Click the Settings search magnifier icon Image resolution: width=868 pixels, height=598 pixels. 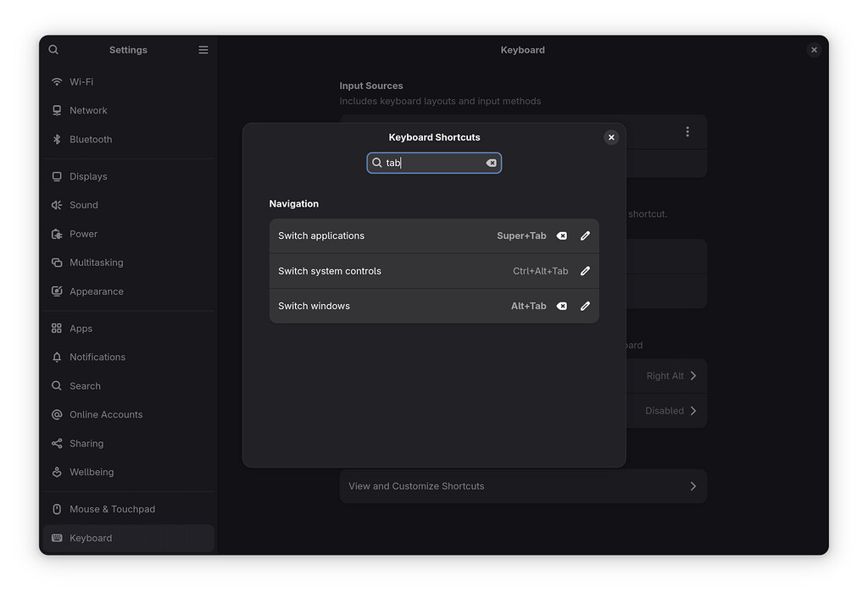pyautogui.click(x=53, y=50)
